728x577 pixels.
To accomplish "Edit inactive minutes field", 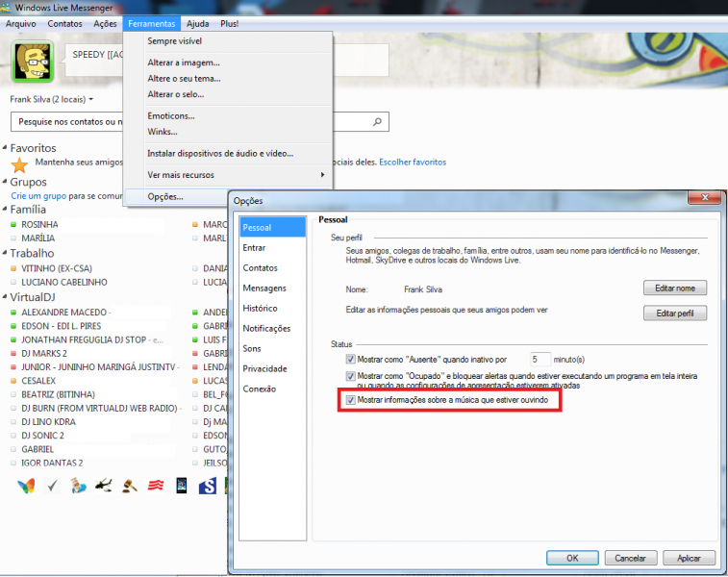I will (540, 360).
